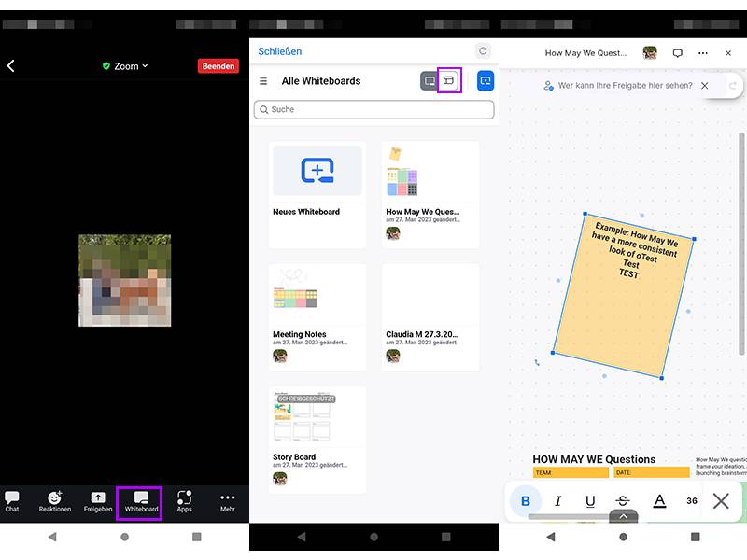Toggle italic formatting in the text toolbar
The height and width of the screenshot is (560, 747).
[x=557, y=501]
